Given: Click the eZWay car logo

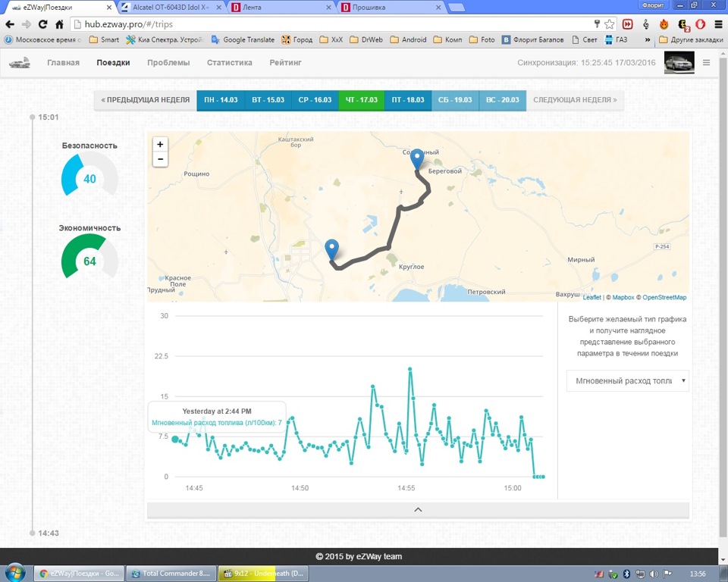Looking at the screenshot, I should [x=20, y=63].
